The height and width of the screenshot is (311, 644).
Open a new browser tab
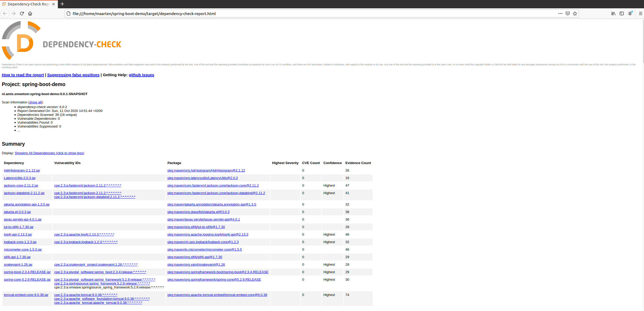[62, 4]
